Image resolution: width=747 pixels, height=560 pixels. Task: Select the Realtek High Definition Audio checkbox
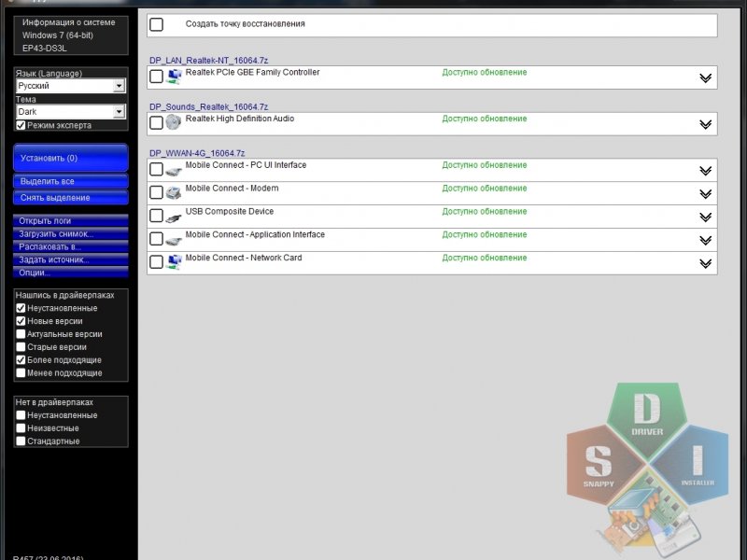(x=156, y=123)
